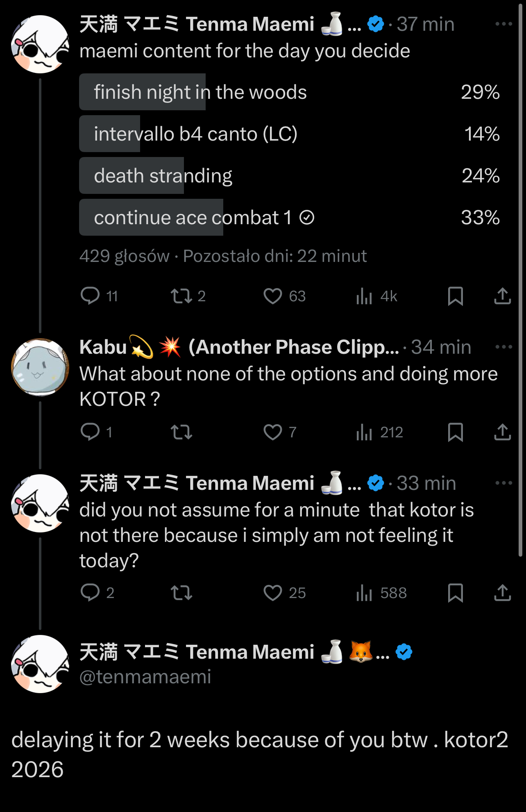Open Tenma Maemi avatar on poll tweet
The height and width of the screenshot is (812, 526).
point(40,44)
